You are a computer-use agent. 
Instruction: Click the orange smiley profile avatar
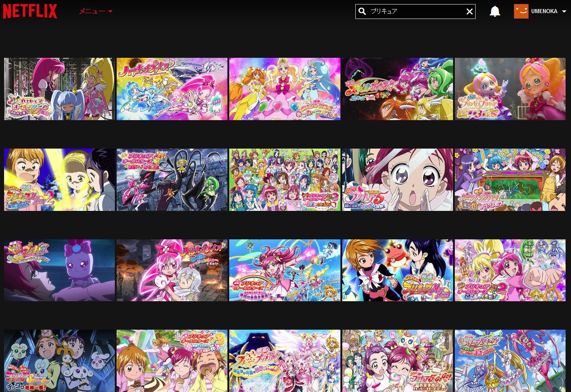(521, 11)
